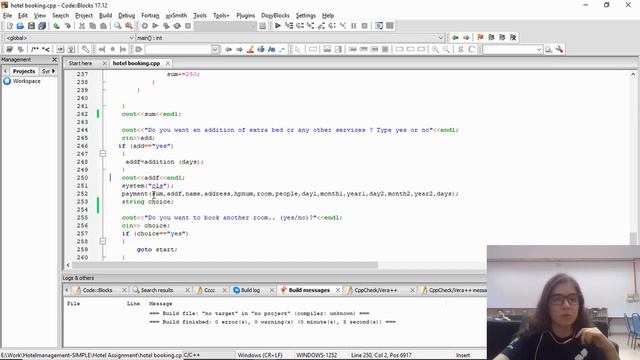
Task: Click the editor vertical scrollbar thumb
Action: (633, 238)
